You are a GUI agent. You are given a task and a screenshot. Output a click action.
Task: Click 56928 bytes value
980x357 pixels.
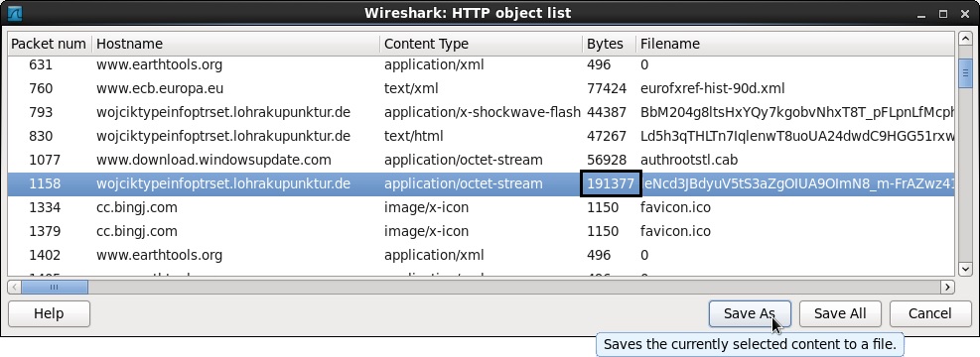pyautogui.click(x=607, y=160)
